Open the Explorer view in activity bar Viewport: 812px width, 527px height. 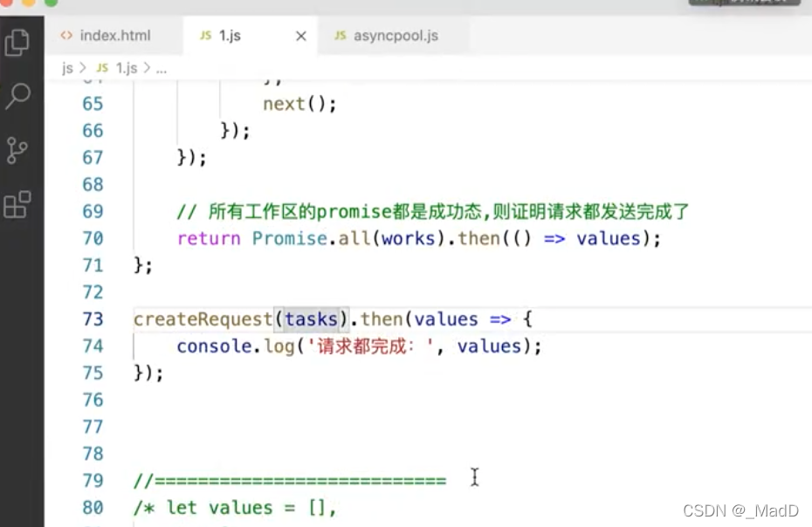(17, 43)
